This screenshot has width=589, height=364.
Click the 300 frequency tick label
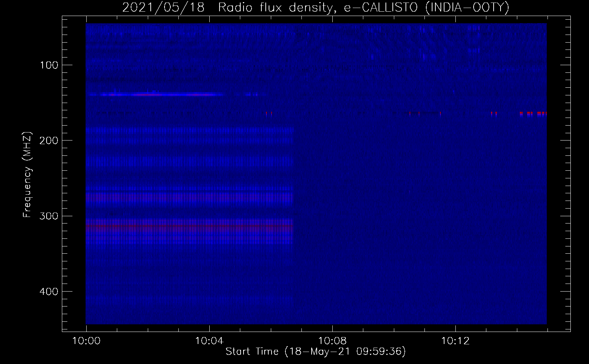pyautogui.click(x=49, y=216)
